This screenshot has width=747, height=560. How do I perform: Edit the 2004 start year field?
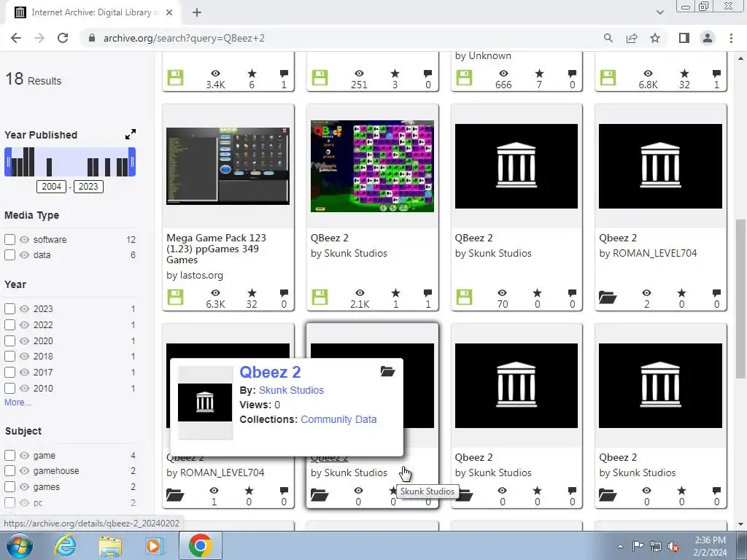pos(52,186)
